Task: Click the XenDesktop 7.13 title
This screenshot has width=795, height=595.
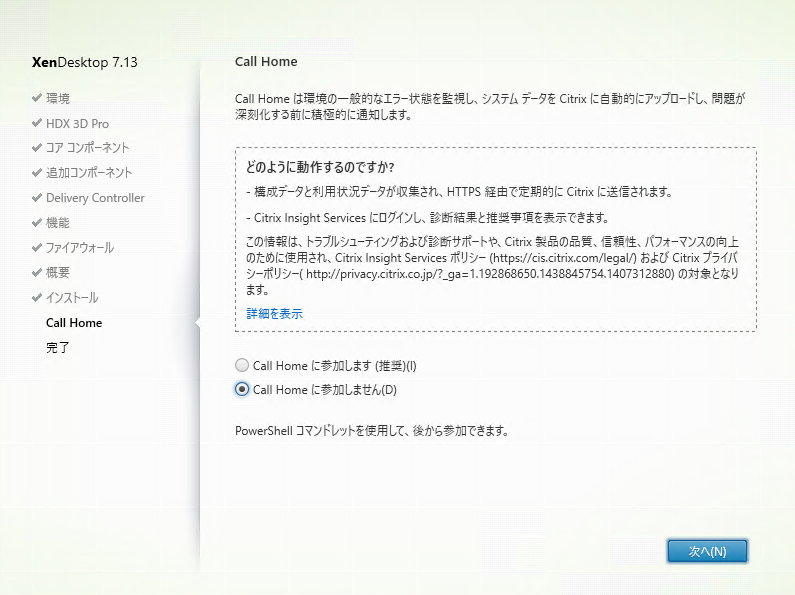Action: 85,62
